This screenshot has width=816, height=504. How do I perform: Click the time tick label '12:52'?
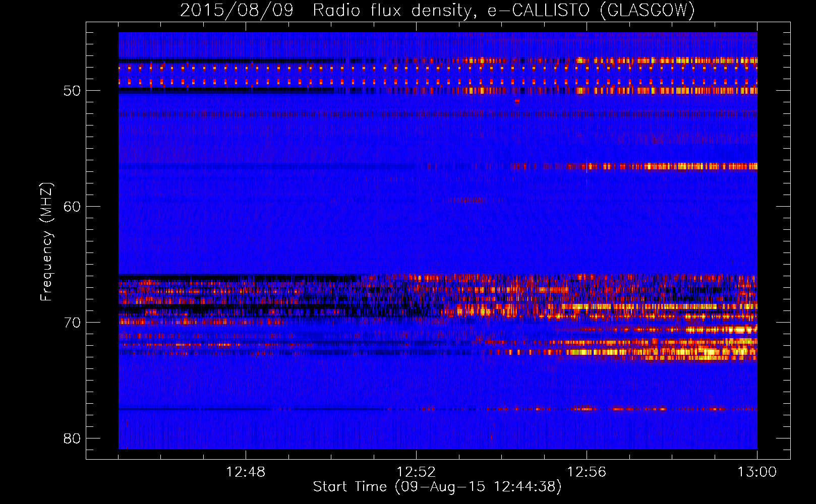(416, 472)
